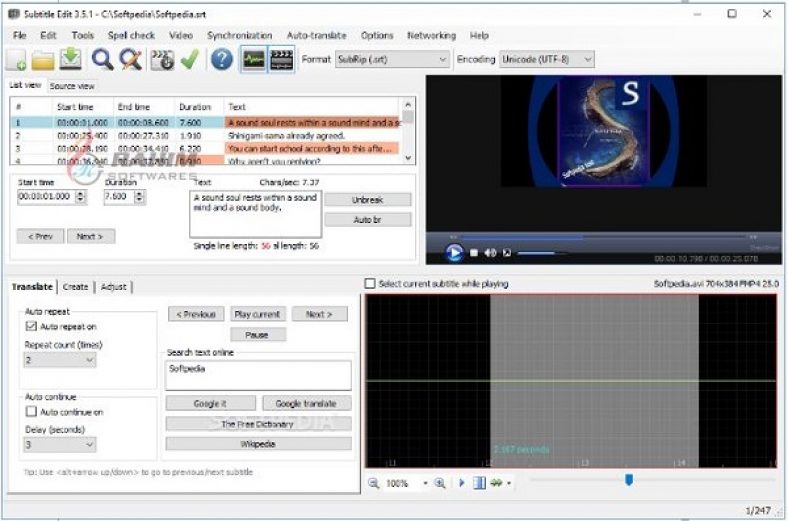Image resolution: width=788 pixels, height=521 pixels.
Task: Check Select current subtitle while playing
Action: click(371, 284)
